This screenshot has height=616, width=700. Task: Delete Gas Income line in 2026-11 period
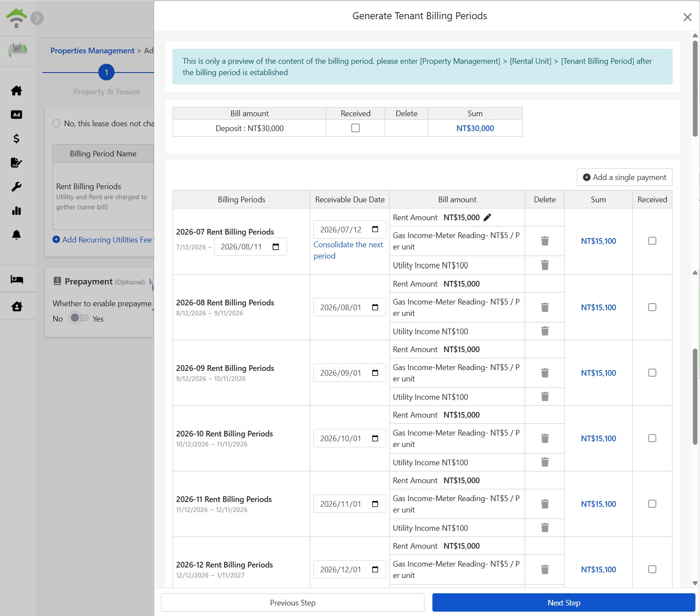pos(545,504)
